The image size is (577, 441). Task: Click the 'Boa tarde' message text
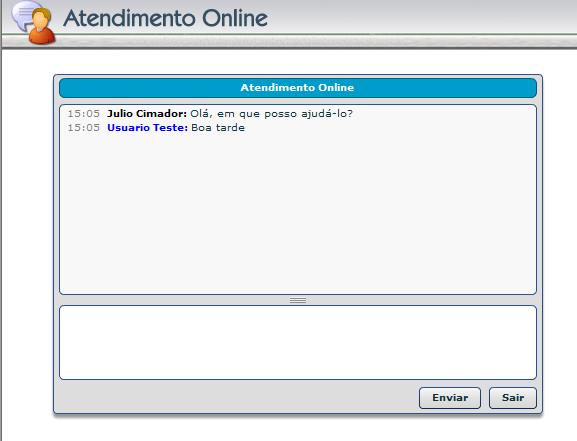click(x=218, y=128)
